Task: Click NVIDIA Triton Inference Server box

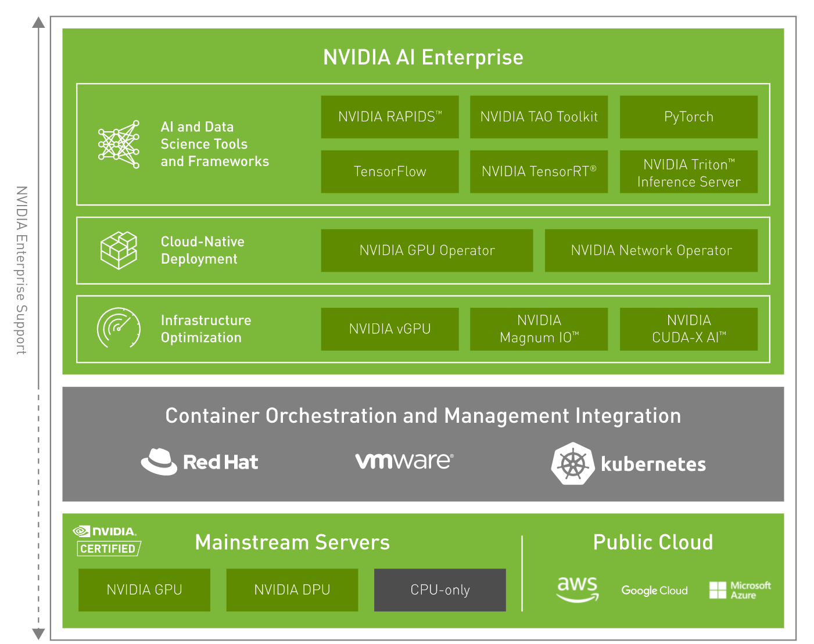Action: pos(689,171)
